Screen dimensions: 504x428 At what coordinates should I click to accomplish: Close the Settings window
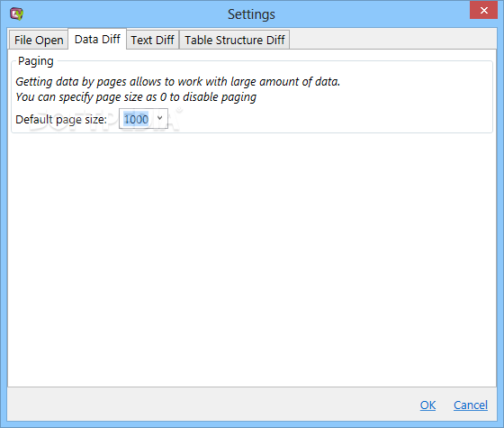pyautogui.click(x=484, y=10)
